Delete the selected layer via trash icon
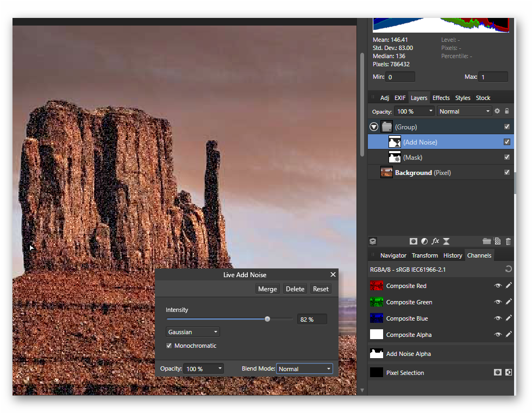Viewport: 532px width, 413px height. pos(508,241)
